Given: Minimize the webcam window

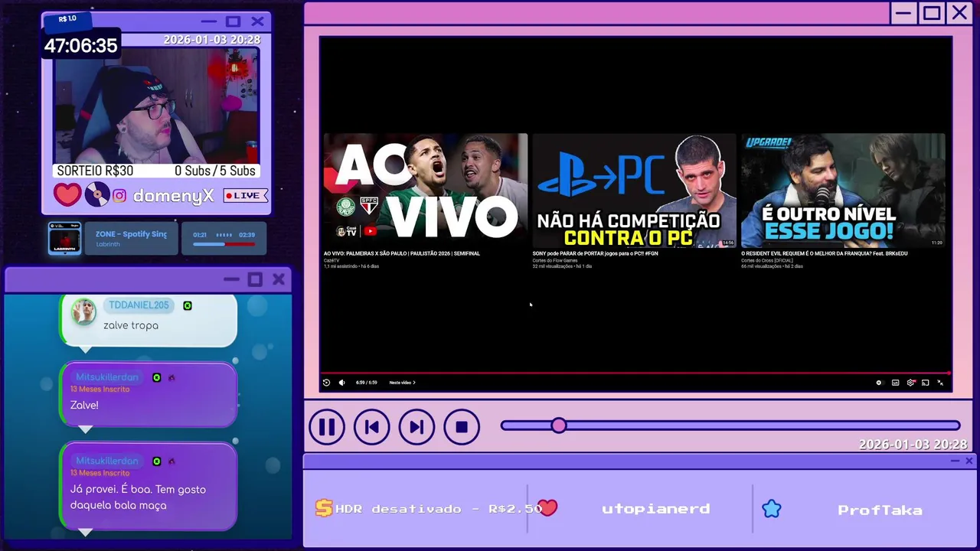Looking at the screenshot, I should 208,22.
